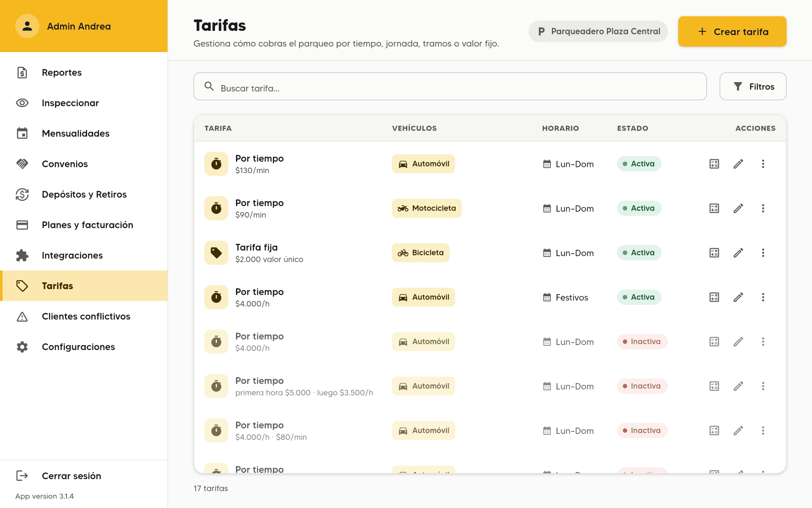Click the timer icon of $130/min tarifa
This screenshot has width=812, height=508.
click(216, 164)
